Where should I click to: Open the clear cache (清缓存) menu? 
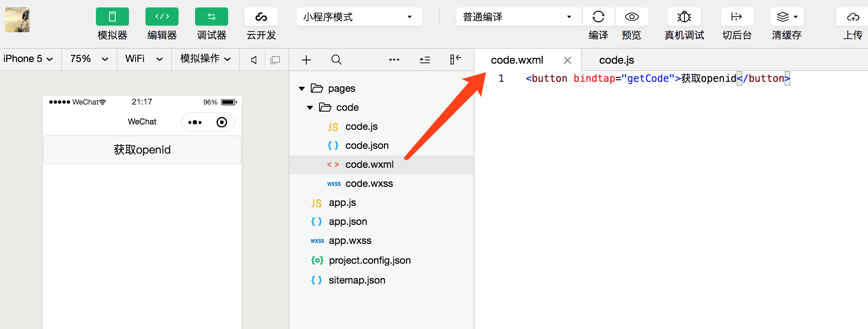787,17
